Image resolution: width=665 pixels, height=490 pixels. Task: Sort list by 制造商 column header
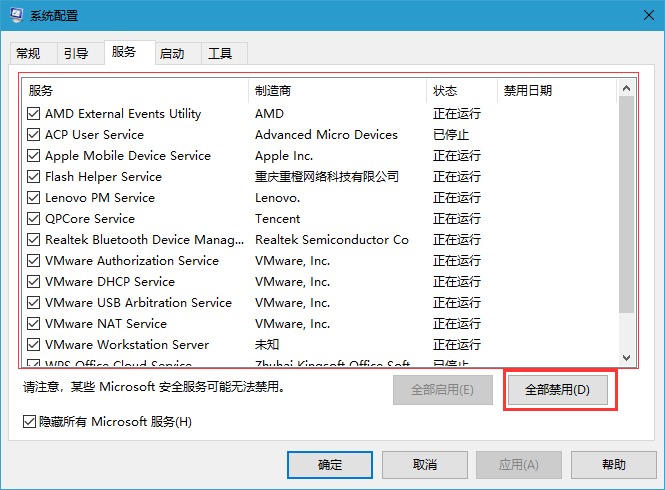(x=336, y=91)
